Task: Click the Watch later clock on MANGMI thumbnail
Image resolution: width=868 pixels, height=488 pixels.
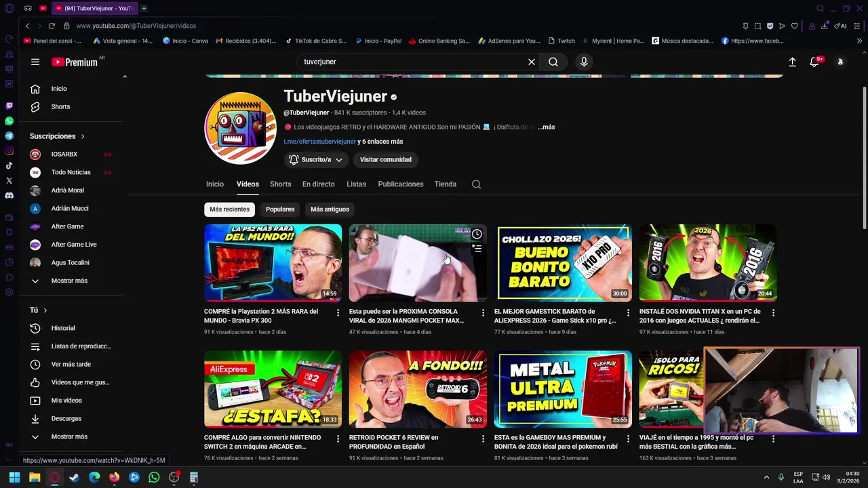Action: point(477,235)
